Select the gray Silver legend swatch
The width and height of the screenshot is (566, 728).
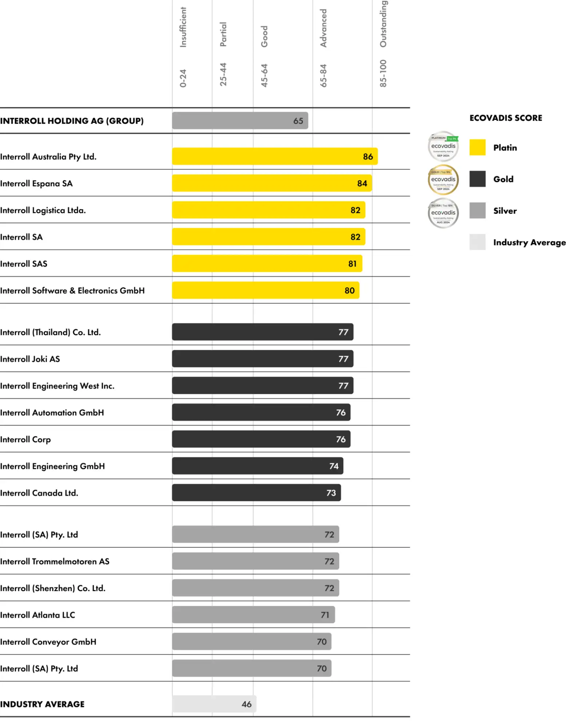point(477,211)
